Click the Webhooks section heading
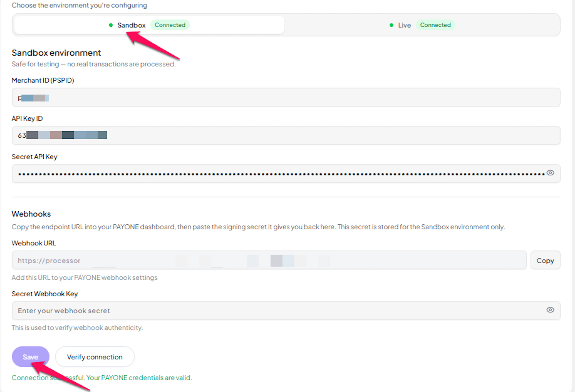 coord(31,214)
